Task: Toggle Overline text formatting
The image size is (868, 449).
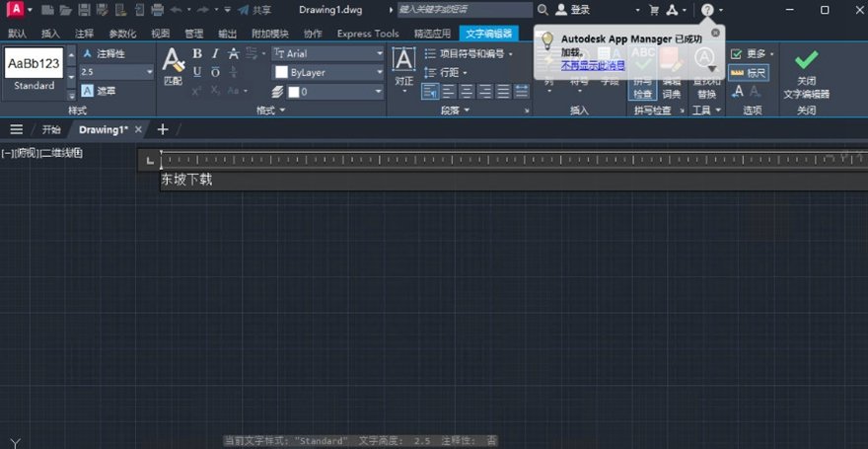Action: 215,72
